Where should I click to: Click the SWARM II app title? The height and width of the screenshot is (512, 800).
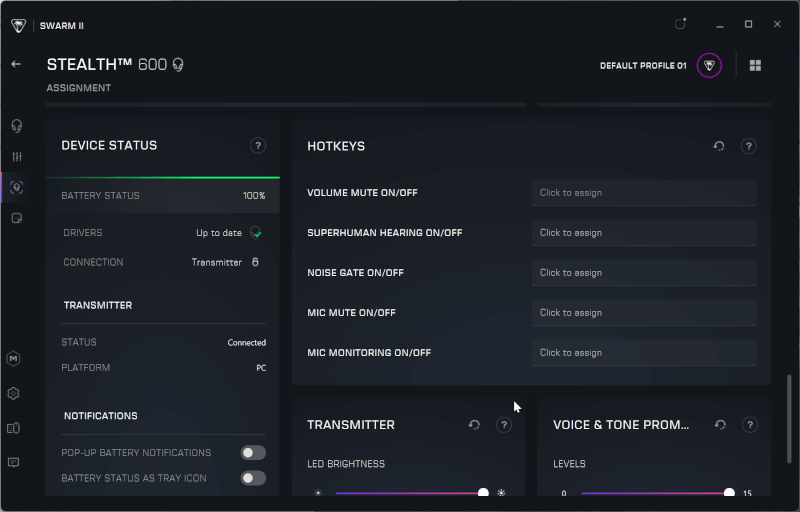[x=62, y=26]
